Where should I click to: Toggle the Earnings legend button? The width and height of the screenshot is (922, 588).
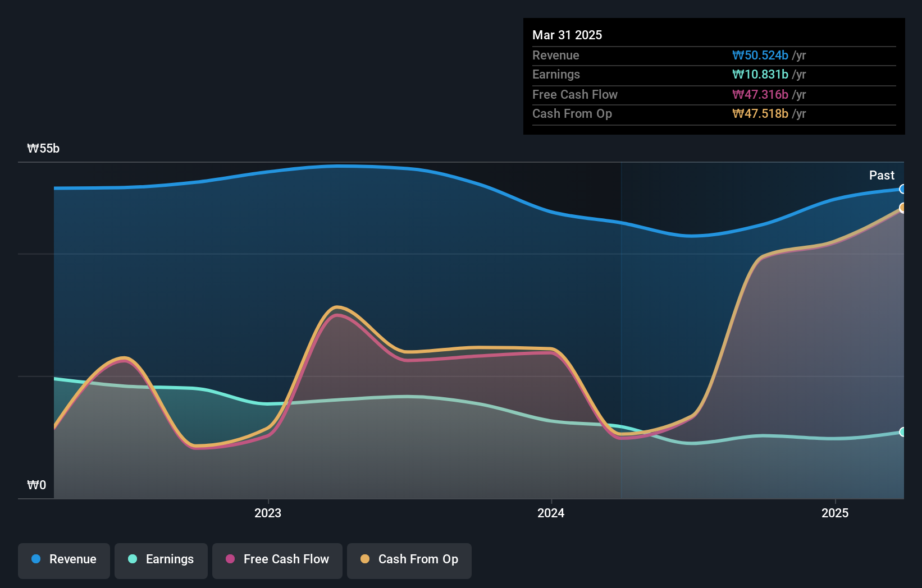pyautogui.click(x=161, y=561)
